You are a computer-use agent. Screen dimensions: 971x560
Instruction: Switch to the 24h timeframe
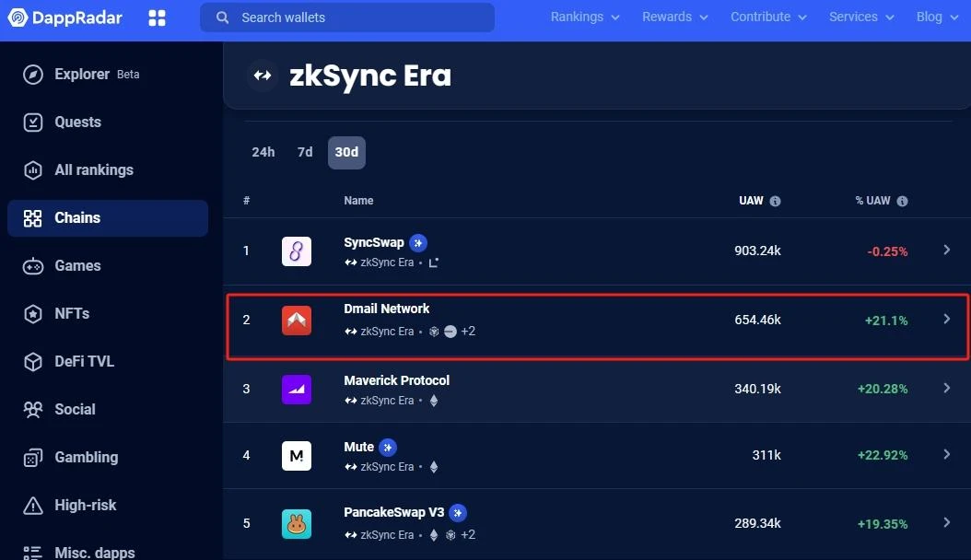pyautogui.click(x=263, y=151)
